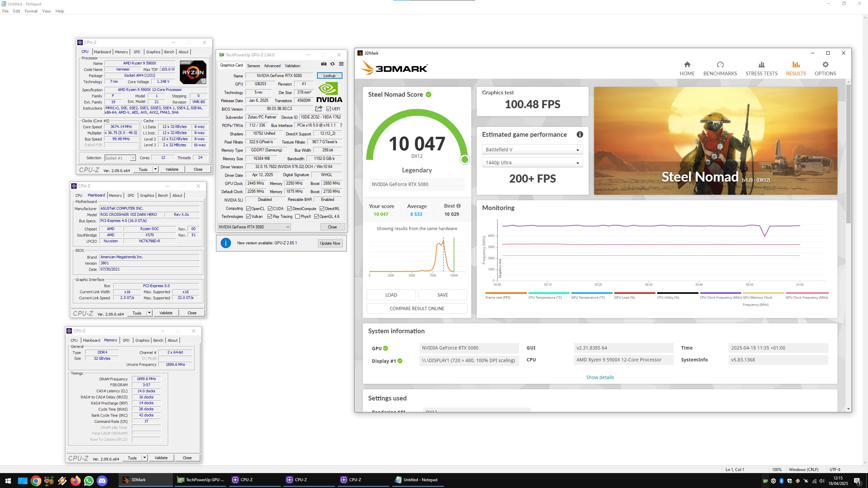Open SPD tab in CPU-Z Memory window

point(126,340)
